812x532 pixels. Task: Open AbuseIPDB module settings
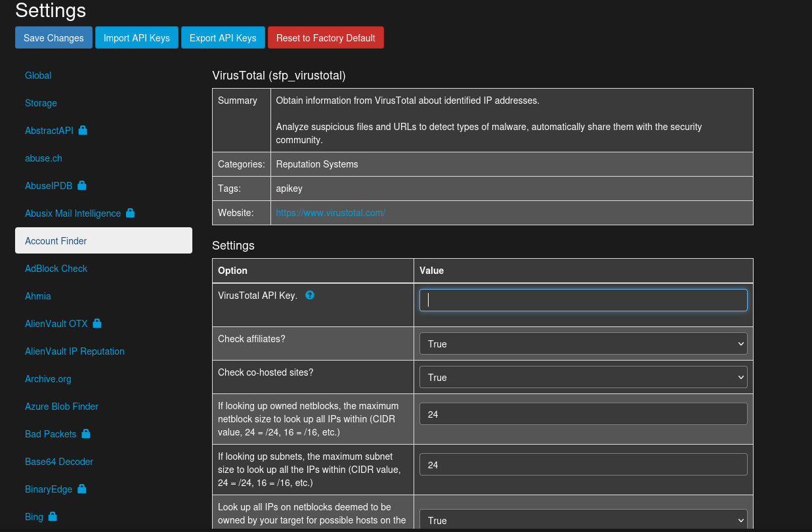pos(49,186)
